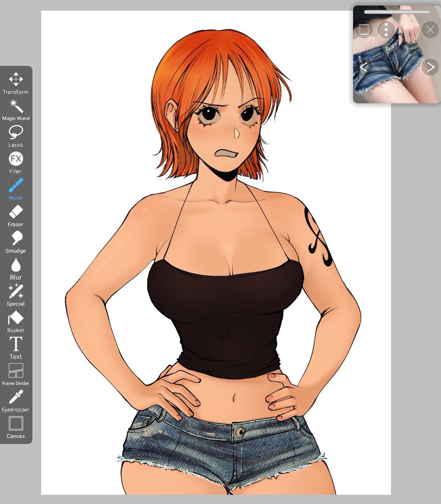Show next reference image
Viewport: 441px width, 504px height.
(430, 67)
